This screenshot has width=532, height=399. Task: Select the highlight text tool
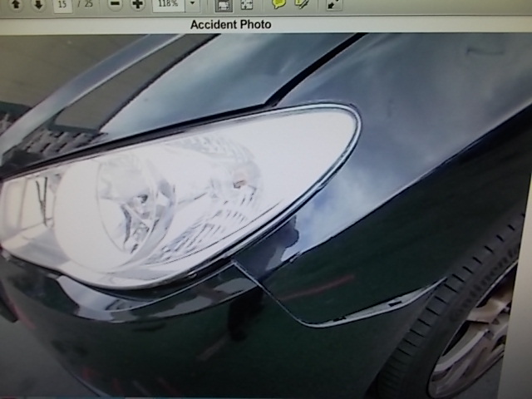pyautogui.click(x=301, y=4)
